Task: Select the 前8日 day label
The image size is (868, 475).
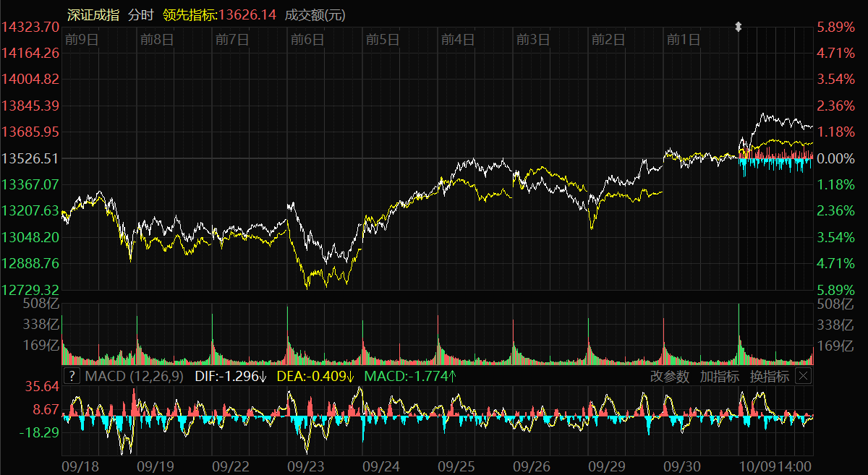Action: click(x=157, y=40)
